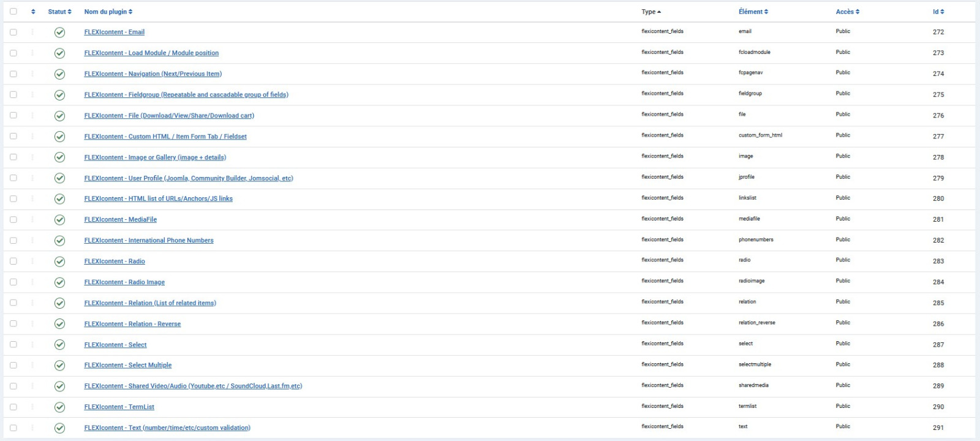The height and width of the screenshot is (441, 980).
Task: Click the Id value 280
Action: [938, 198]
